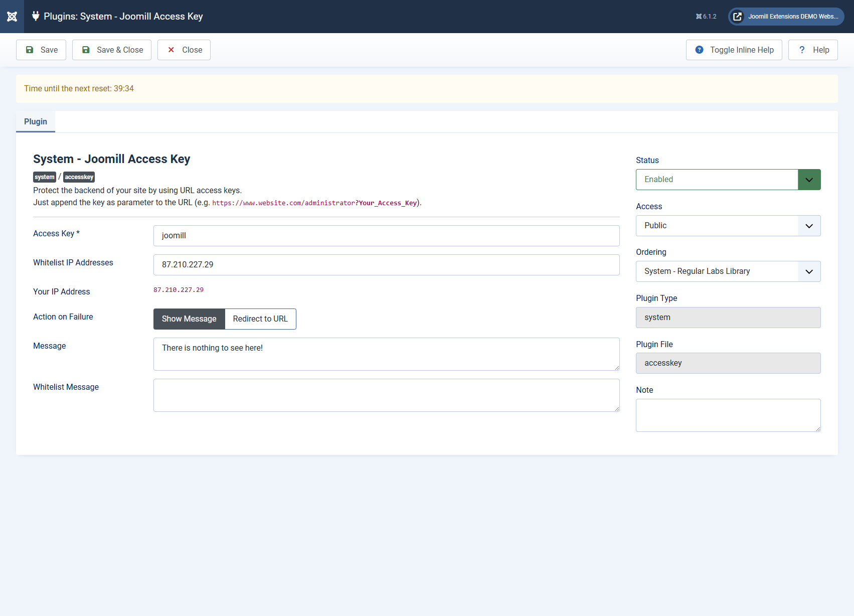
Task: Click the Joomla version 6.1.2 indicator
Action: 706,17
